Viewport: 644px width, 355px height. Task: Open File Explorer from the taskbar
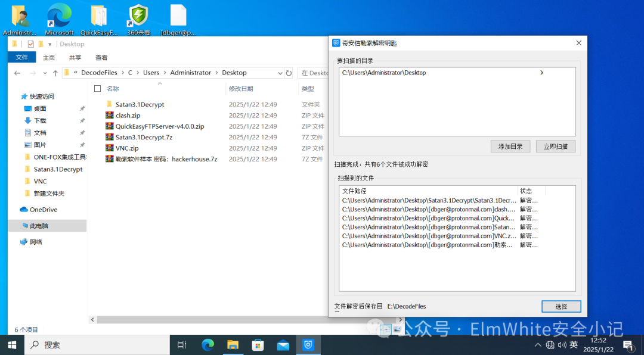pyautogui.click(x=233, y=345)
